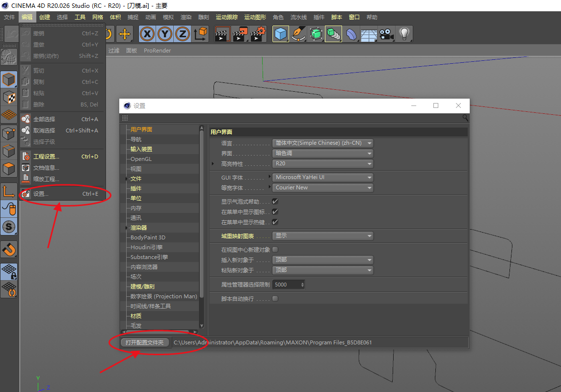The height and width of the screenshot is (392, 561).
Task: Select the model mode cube icon
Action: click(9, 80)
